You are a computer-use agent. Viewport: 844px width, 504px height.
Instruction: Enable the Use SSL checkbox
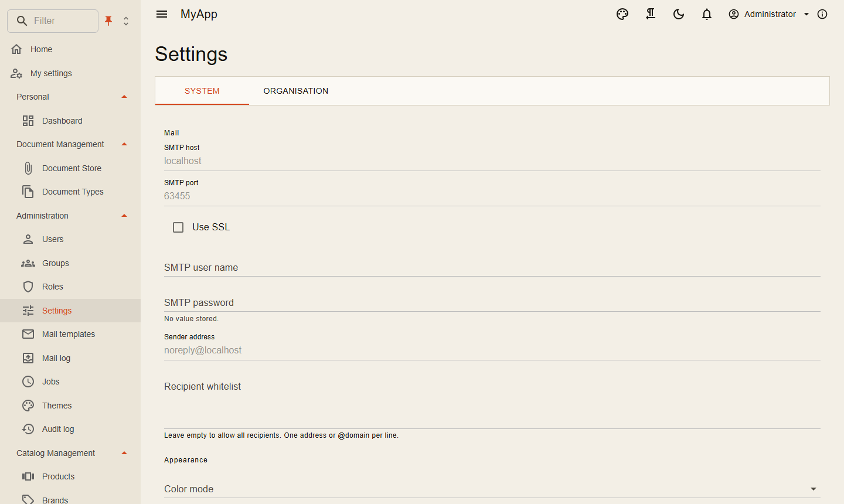(178, 227)
